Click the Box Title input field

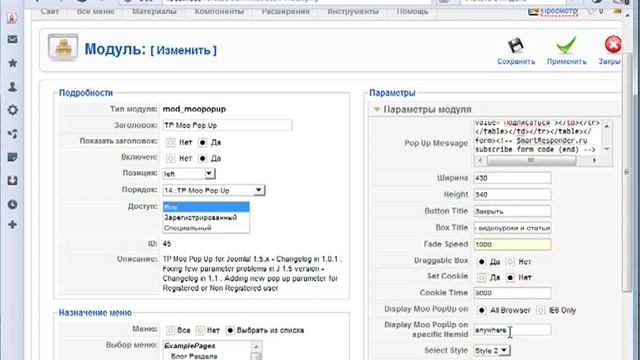(x=512, y=228)
